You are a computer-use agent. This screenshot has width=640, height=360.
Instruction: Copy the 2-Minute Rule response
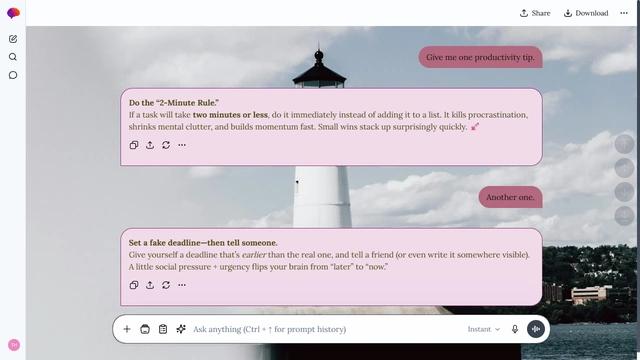[134, 145]
